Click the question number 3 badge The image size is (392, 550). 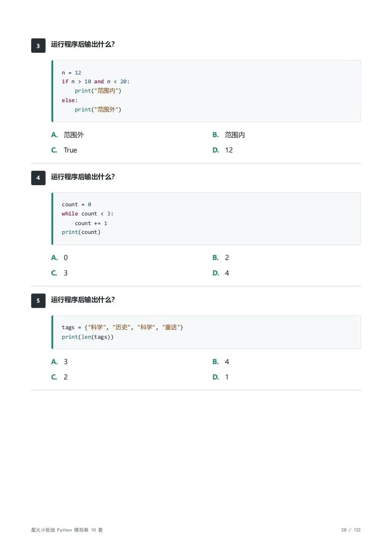pyautogui.click(x=38, y=46)
